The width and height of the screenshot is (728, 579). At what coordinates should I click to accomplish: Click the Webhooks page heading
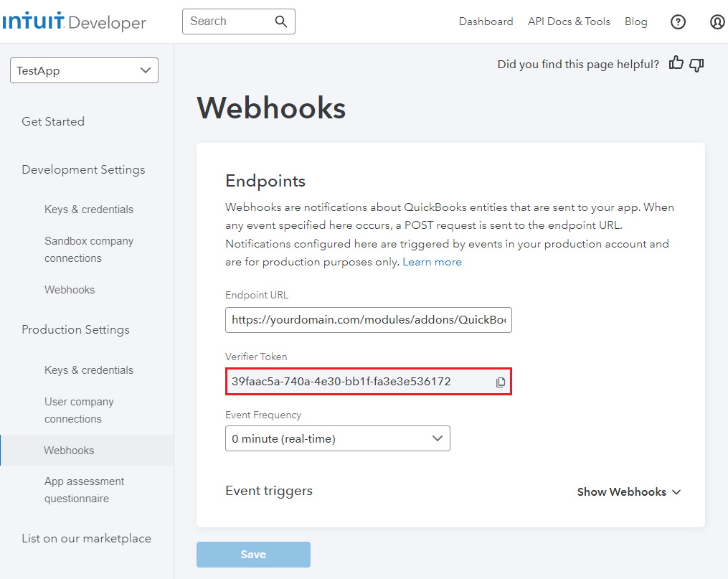pyautogui.click(x=271, y=108)
